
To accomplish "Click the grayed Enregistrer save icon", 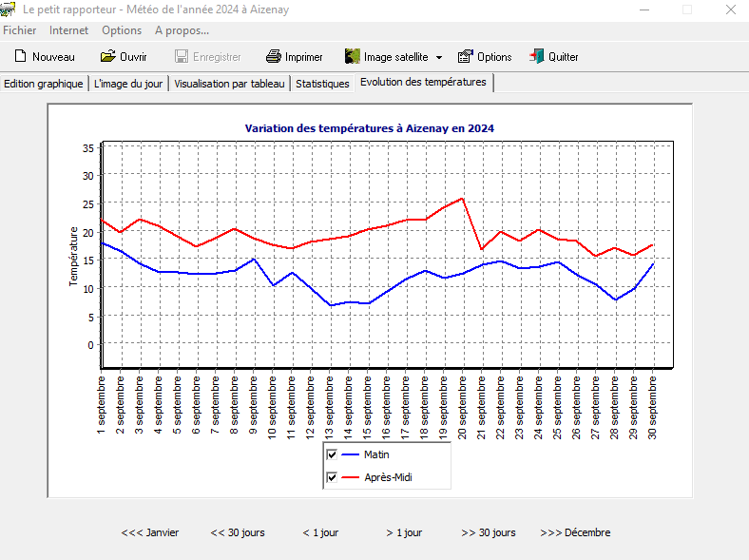I will (x=182, y=57).
